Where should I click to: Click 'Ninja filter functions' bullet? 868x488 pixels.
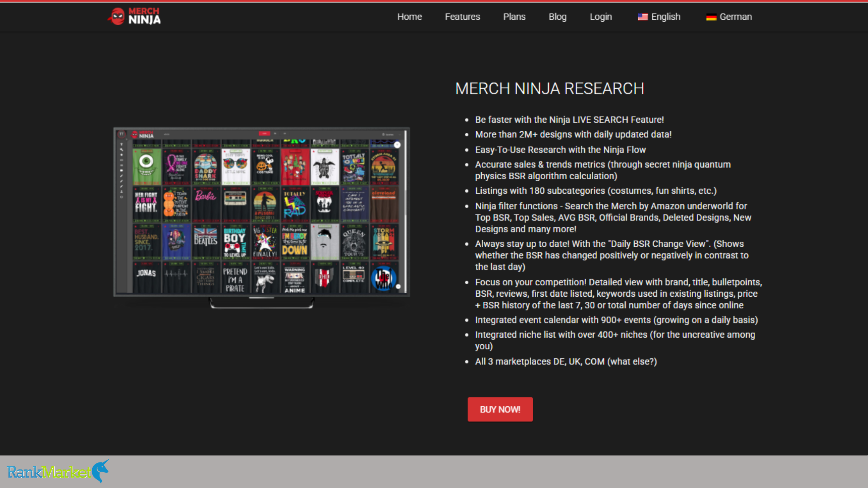(613, 217)
